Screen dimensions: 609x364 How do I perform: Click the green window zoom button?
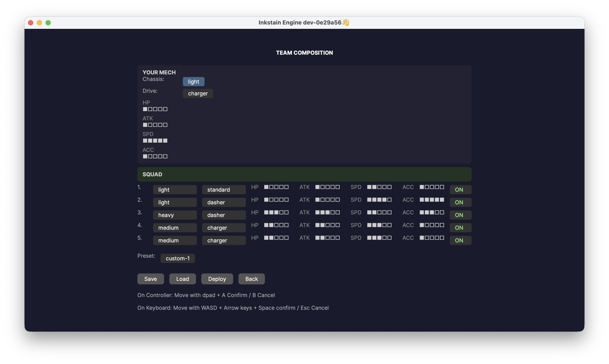(x=48, y=23)
